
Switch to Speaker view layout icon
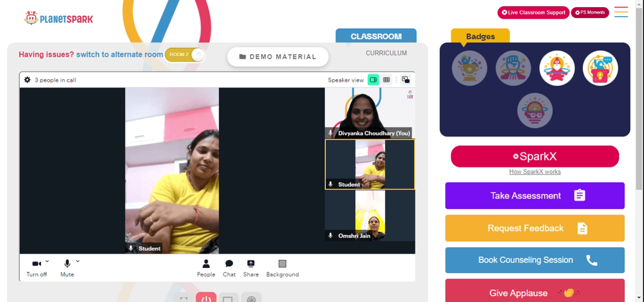click(x=373, y=80)
